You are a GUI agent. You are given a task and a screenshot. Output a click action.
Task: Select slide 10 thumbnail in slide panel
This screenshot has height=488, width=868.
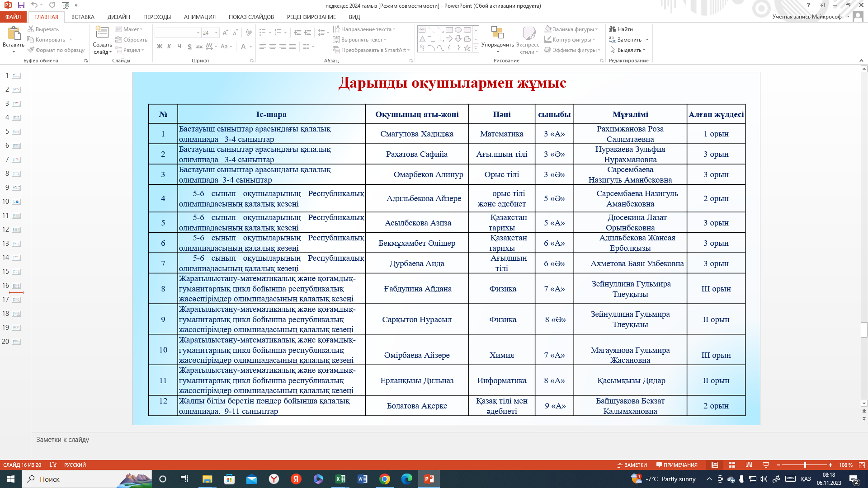click(x=16, y=202)
